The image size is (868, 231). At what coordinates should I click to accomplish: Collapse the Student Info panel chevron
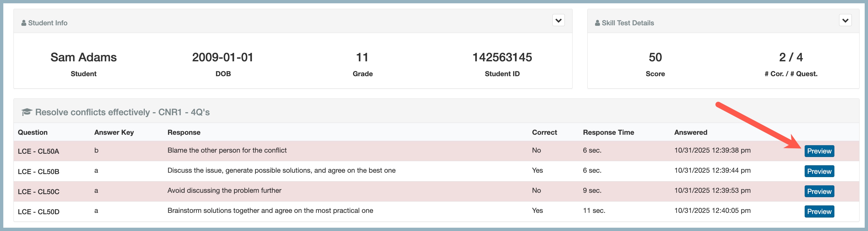pyautogui.click(x=558, y=20)
